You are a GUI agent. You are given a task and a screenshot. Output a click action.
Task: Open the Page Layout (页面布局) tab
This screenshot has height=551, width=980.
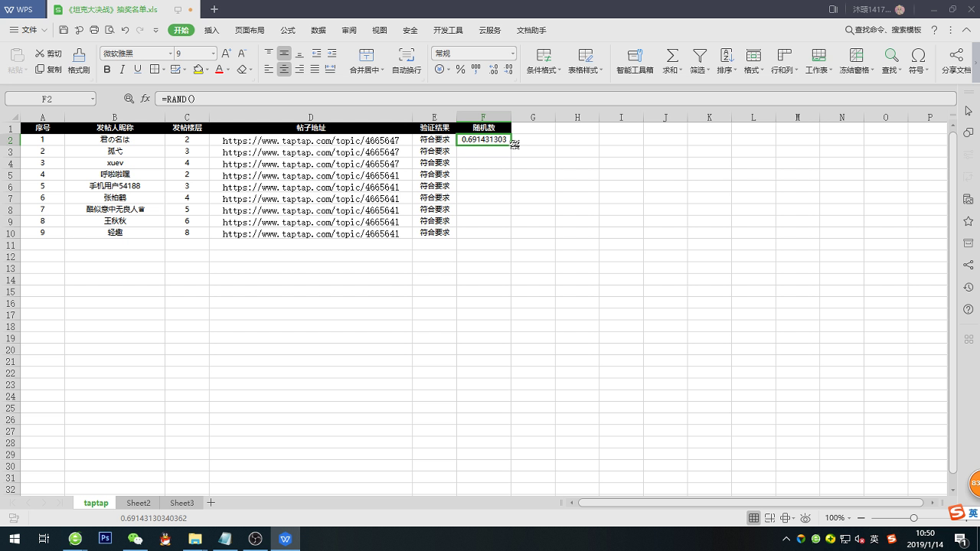click(250, 30)
